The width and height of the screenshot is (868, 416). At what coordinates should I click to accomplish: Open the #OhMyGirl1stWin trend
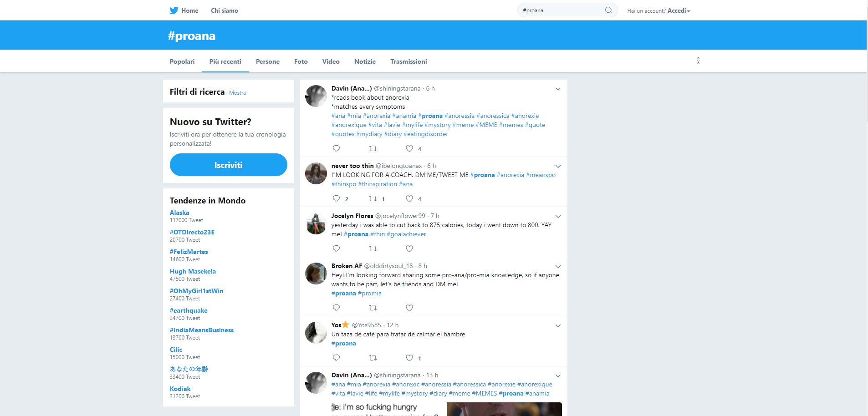coord(197,291)
